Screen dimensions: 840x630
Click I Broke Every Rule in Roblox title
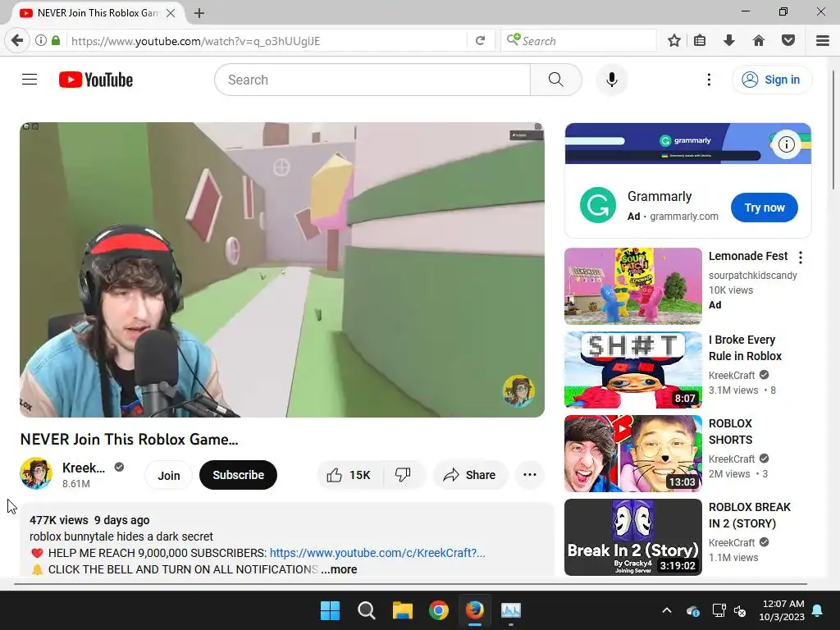[x=745, y=348]
